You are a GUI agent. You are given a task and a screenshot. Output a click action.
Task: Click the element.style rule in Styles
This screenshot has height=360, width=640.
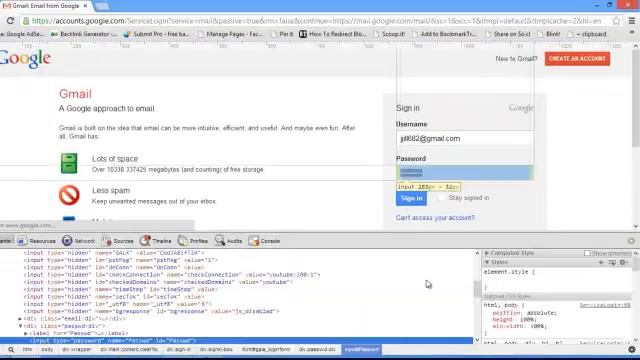click(509, 272)
